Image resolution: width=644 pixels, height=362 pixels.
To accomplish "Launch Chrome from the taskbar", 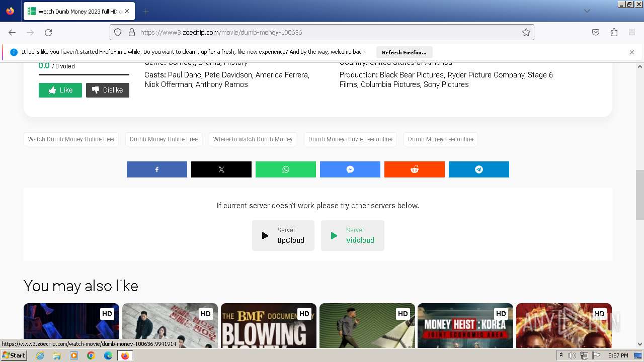I will [x=91, y=355].
